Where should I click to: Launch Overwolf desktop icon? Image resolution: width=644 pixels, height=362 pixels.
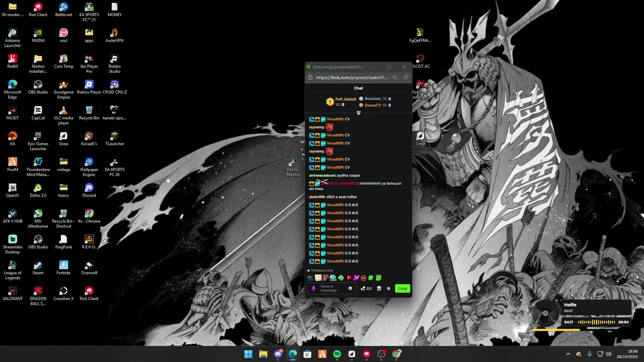pos(89,268)
